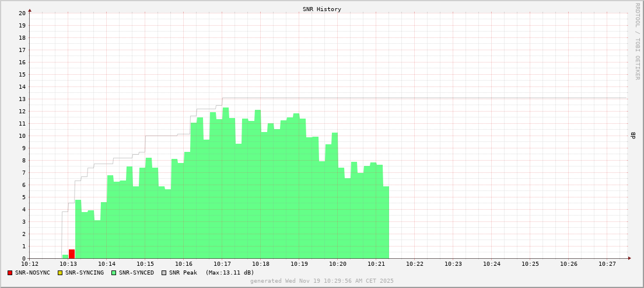
Task: Click the green SNR-SYNCED legend swatch
Action: pos(114,273)
